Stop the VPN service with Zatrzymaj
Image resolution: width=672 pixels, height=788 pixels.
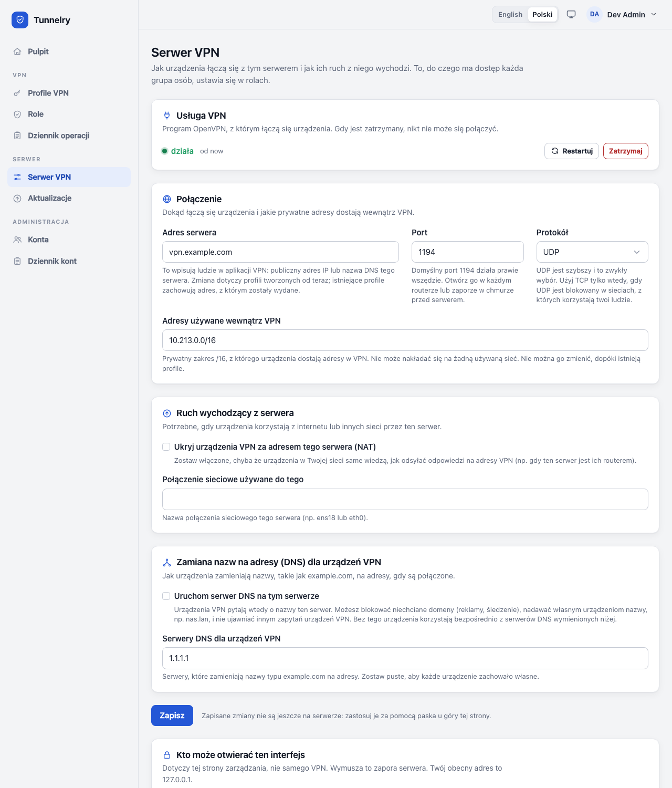[626, 151]
